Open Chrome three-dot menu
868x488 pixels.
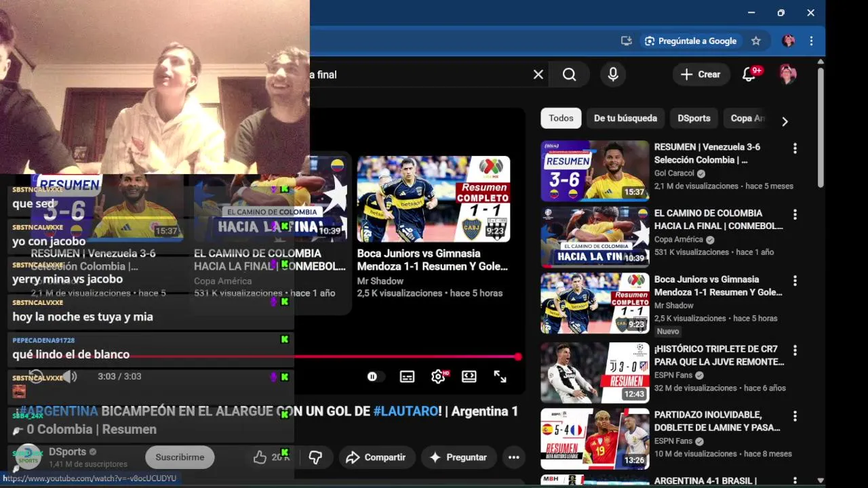pos(811,41)
